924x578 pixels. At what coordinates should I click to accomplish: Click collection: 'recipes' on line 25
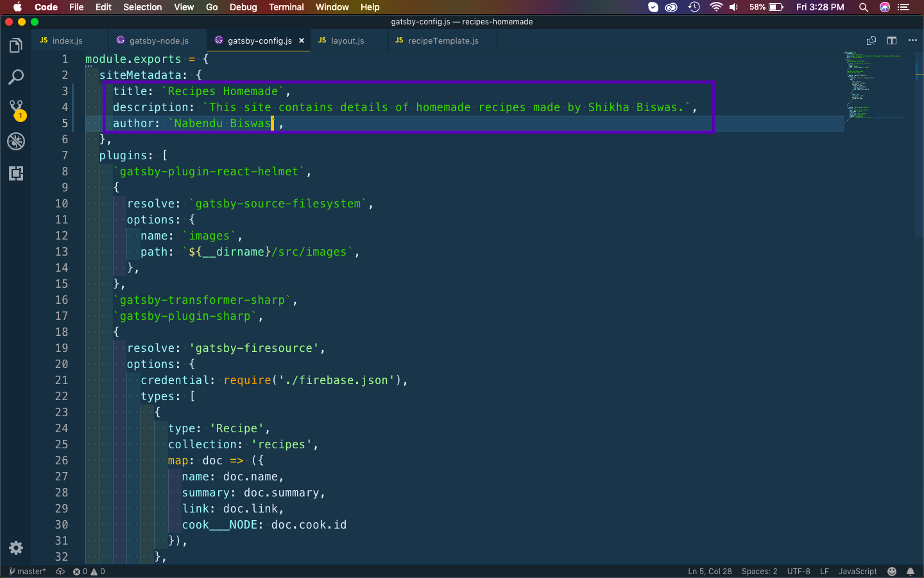240,444
